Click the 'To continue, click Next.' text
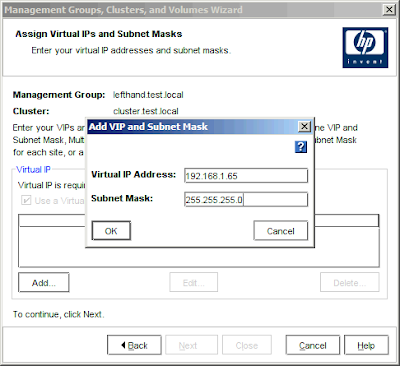The width and height of the screenshot is (400, 366). (x=59, y=314)
